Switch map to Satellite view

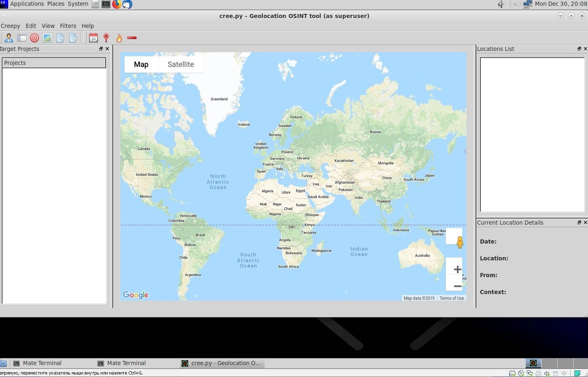pos(181,64)
